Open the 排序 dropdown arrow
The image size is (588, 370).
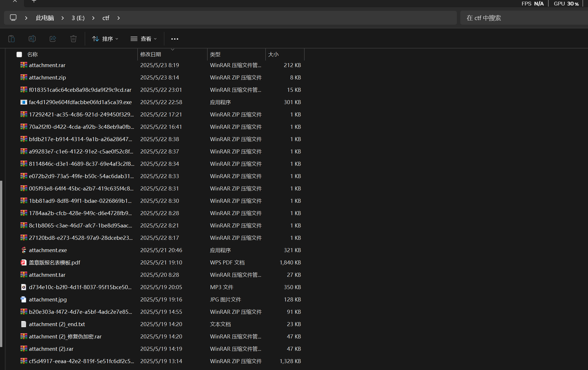coord(117,39)
